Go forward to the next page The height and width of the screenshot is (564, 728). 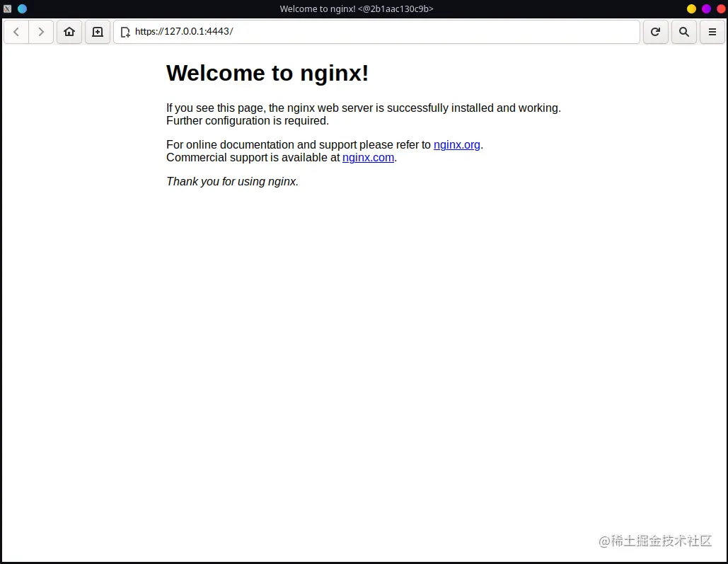[x=41, y=32]
